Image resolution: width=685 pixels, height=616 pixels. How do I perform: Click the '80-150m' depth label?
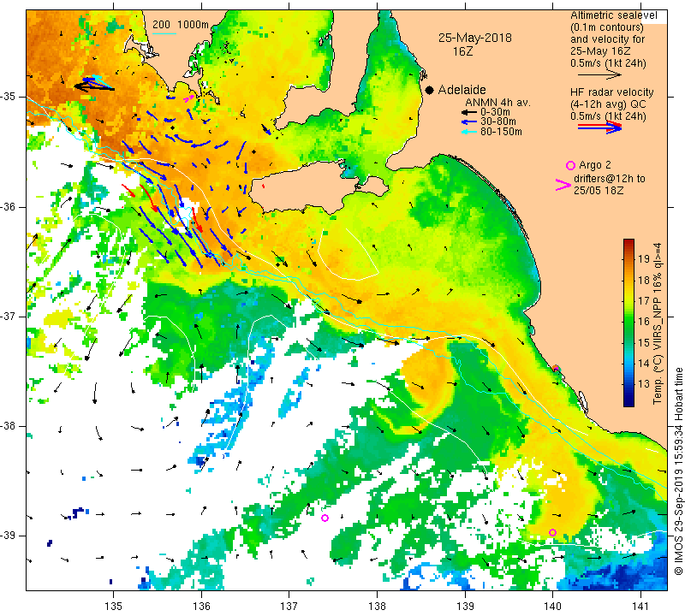[501, 132]
